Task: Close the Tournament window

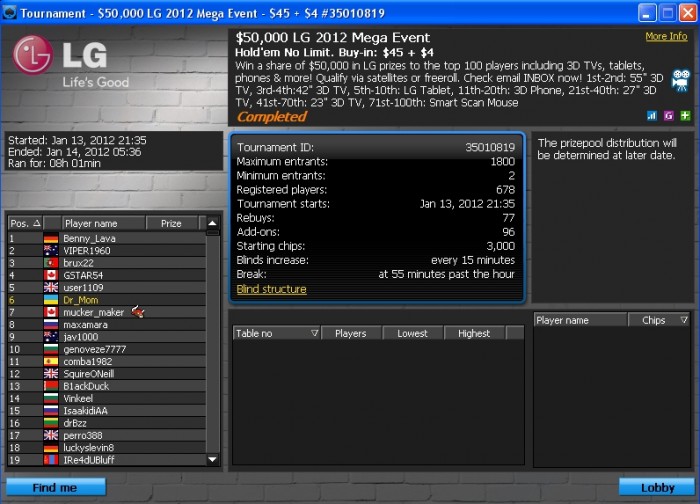Action: click(688, 12)
